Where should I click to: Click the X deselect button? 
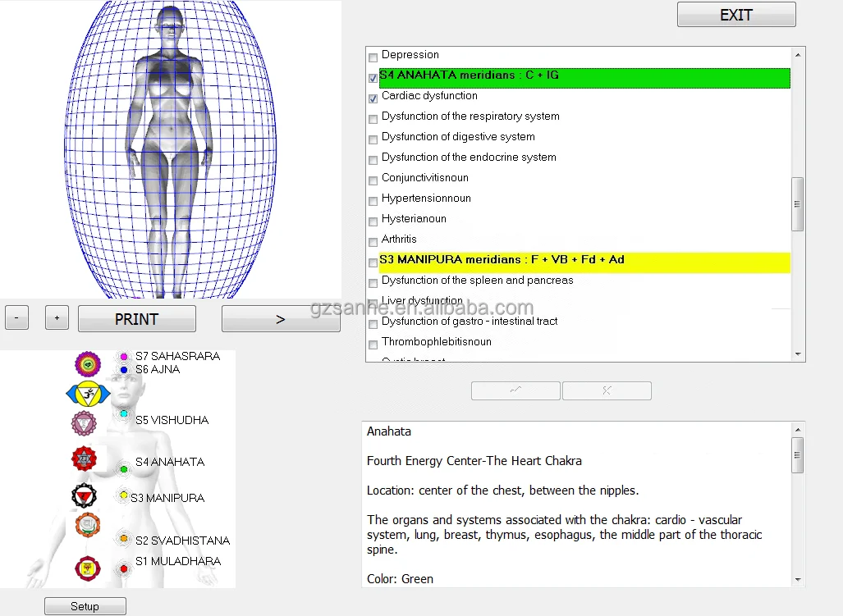point(607,390)
